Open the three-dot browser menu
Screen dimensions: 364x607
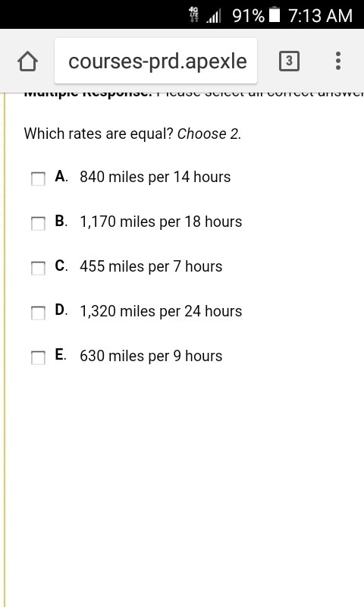click(338, 61)
